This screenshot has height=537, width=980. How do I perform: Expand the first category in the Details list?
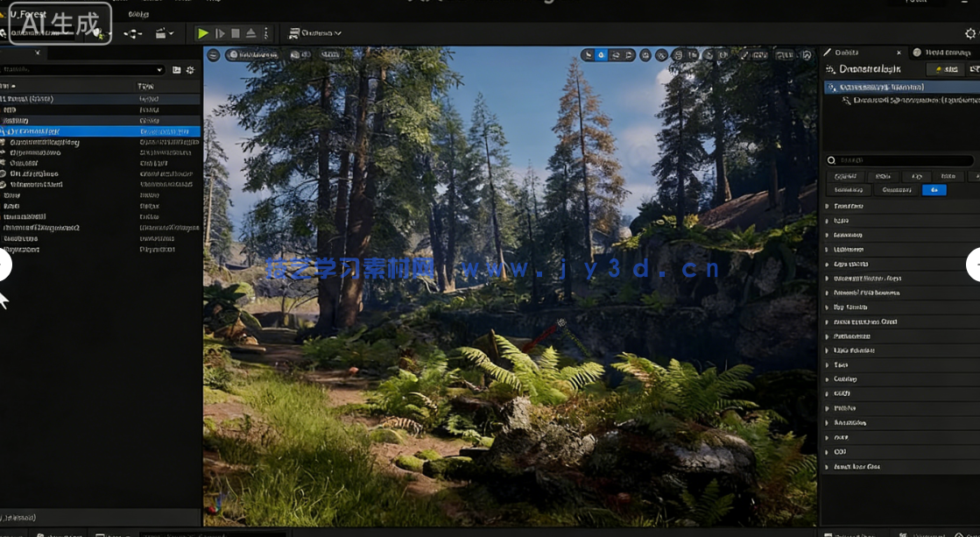(827, 206)
